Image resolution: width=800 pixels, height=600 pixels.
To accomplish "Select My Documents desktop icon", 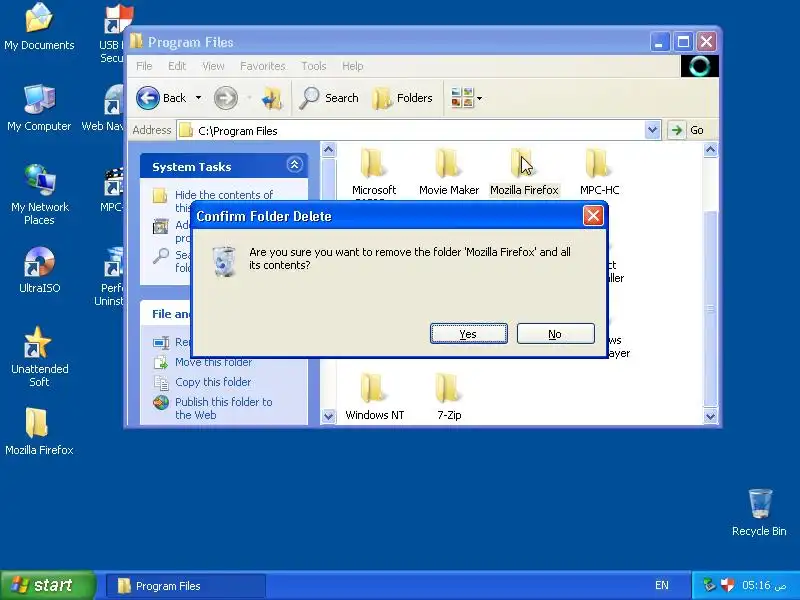I will click(x=39, y=27).
